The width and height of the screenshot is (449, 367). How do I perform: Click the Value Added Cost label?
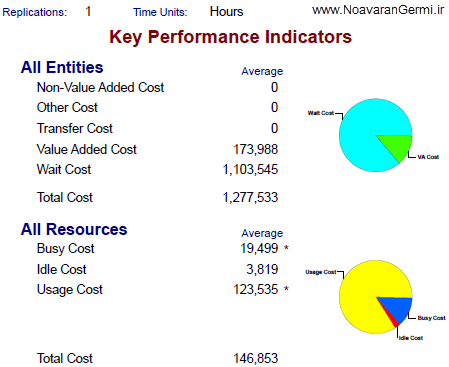click(x=87, y=149)
